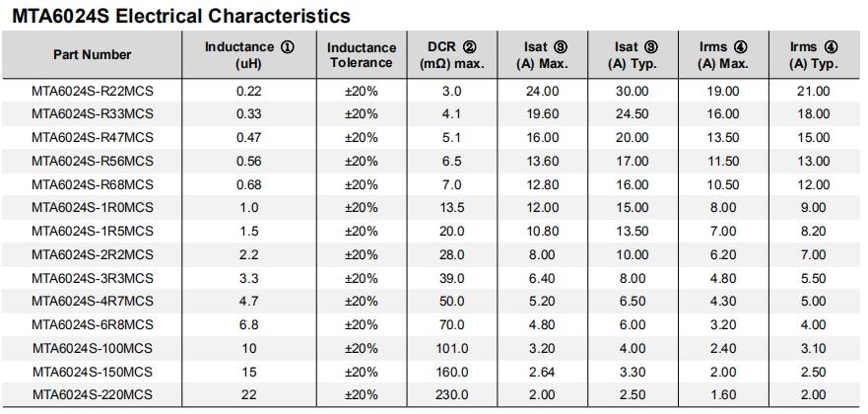Select the inductance value 0.56
The width and height of the screenshot is (868, 414).
pos(248,161)
